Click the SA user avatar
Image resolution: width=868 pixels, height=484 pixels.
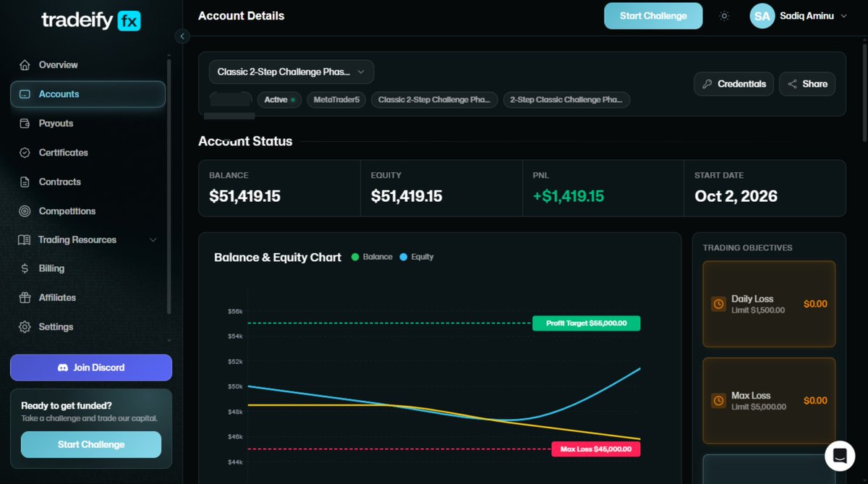pyautogui.click(x=762, y=16)
